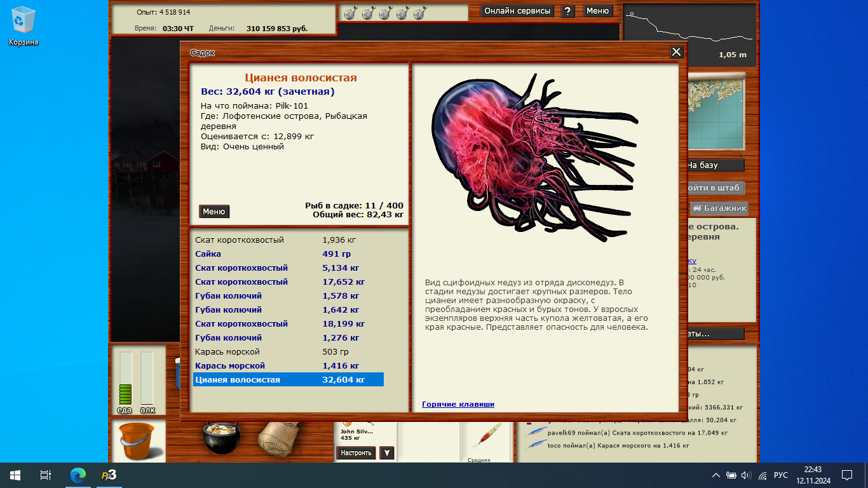This screenshot has width=868, height=488.
Task: Show hidden system tray icons
Action: [716, 475]
